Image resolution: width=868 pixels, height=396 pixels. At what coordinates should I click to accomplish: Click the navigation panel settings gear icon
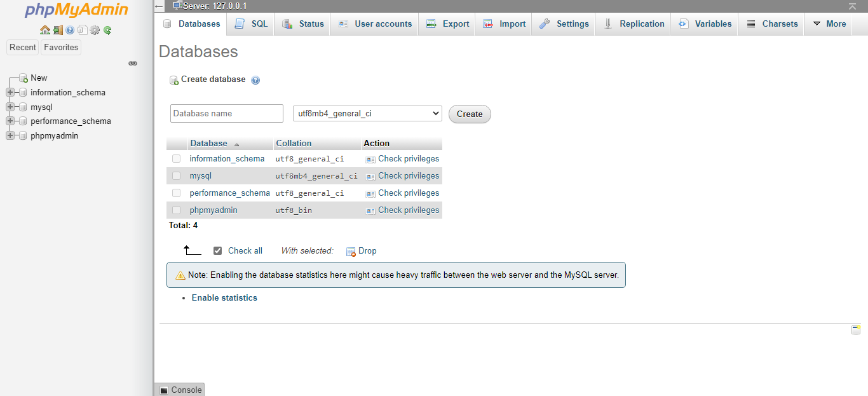pyautogui.click(x=95, y=30)
